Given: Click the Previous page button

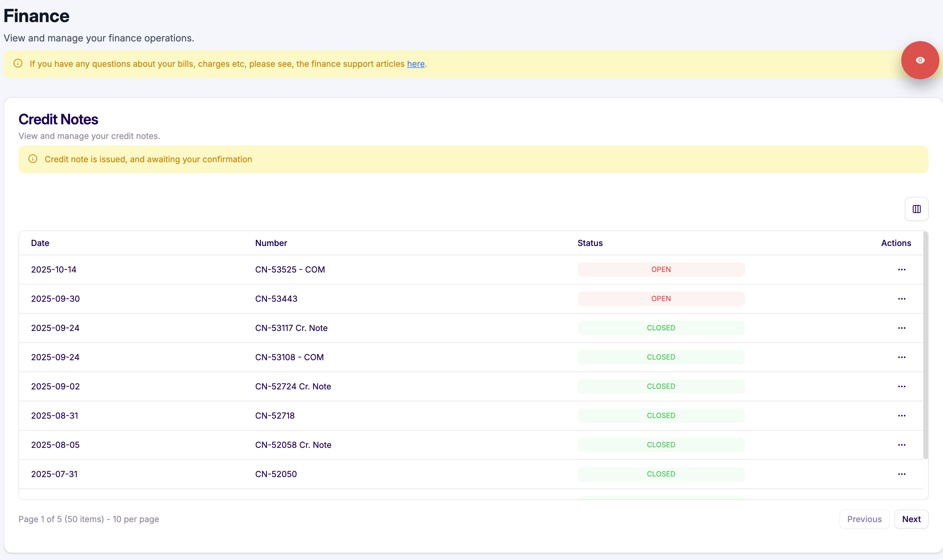Looking at the screenshot, I should click(864, 519).
